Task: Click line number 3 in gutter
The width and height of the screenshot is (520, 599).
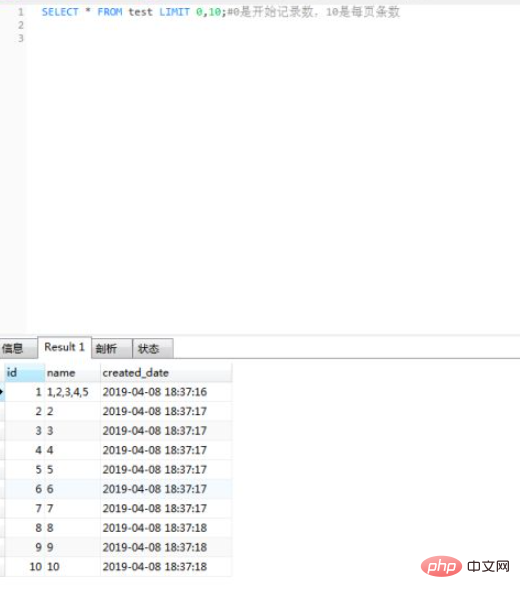Action: click(21, 38)
